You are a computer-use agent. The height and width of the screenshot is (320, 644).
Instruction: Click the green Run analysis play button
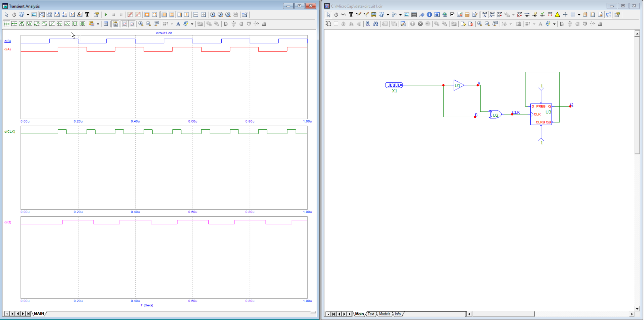pos(106,15)
